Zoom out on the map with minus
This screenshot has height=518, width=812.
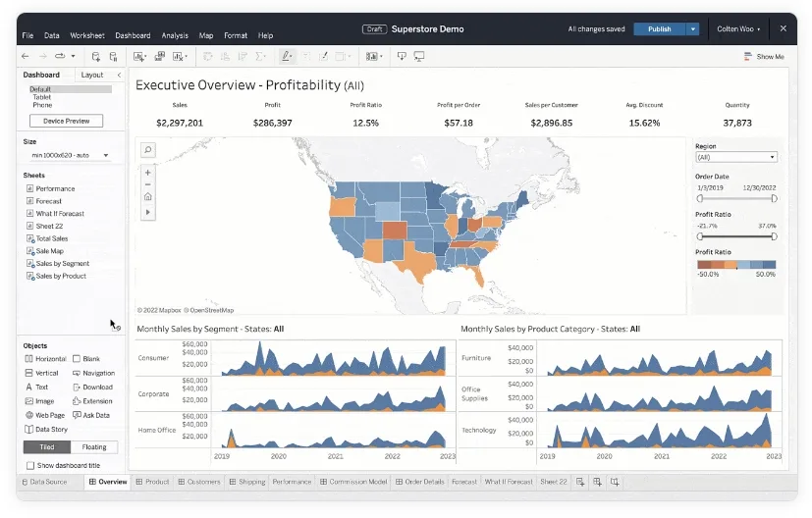point(147,184)
